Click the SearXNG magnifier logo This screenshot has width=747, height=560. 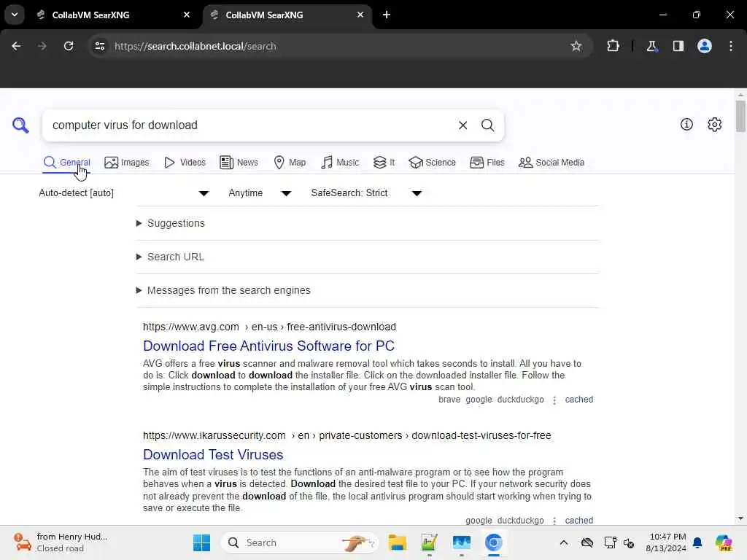point(20,125)
